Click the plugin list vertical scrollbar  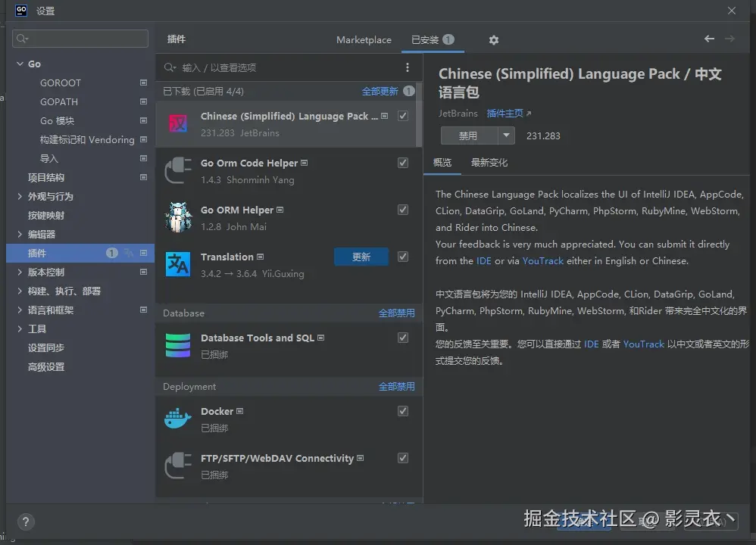419,115
